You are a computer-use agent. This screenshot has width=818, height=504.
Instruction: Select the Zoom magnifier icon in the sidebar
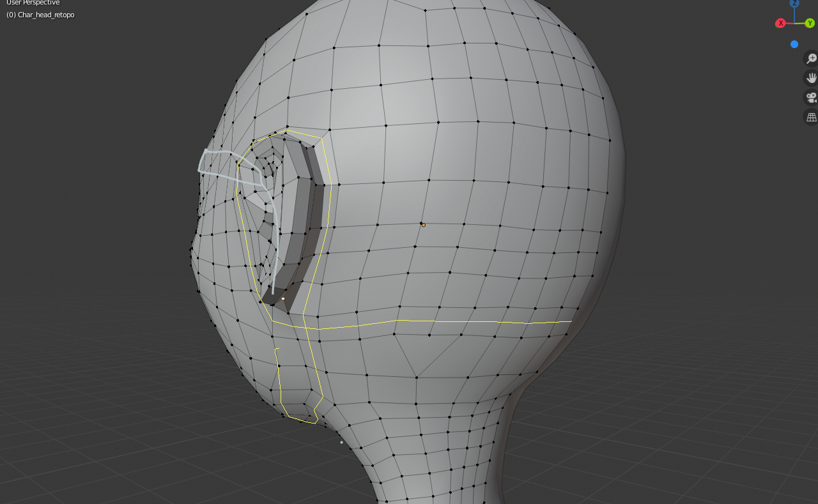[810, 57]
